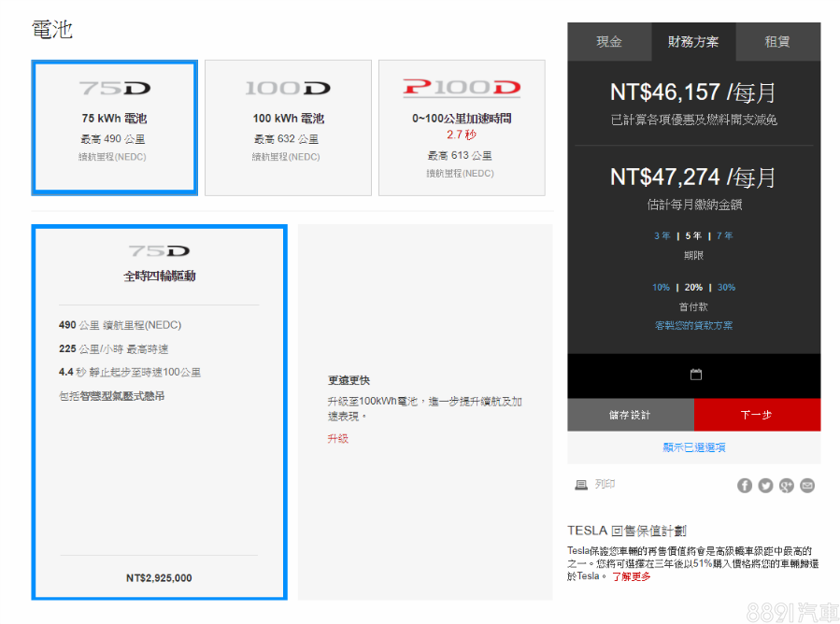Switch to the 租賃 tab

click(777, 42)
